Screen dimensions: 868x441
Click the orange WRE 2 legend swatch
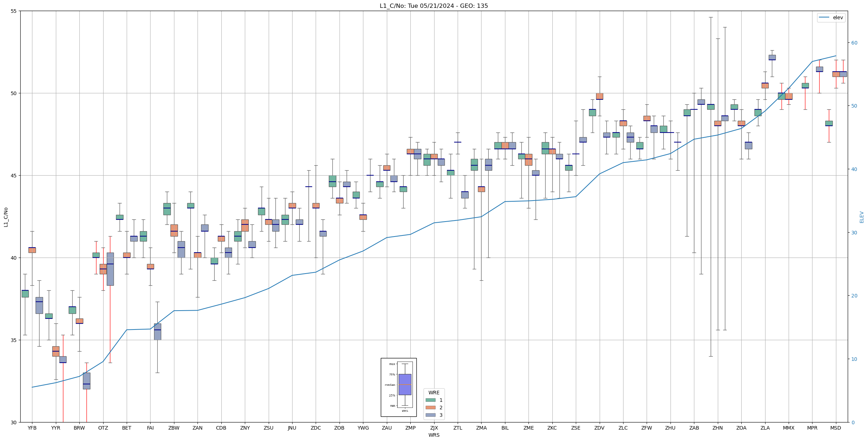pos(430,408)
